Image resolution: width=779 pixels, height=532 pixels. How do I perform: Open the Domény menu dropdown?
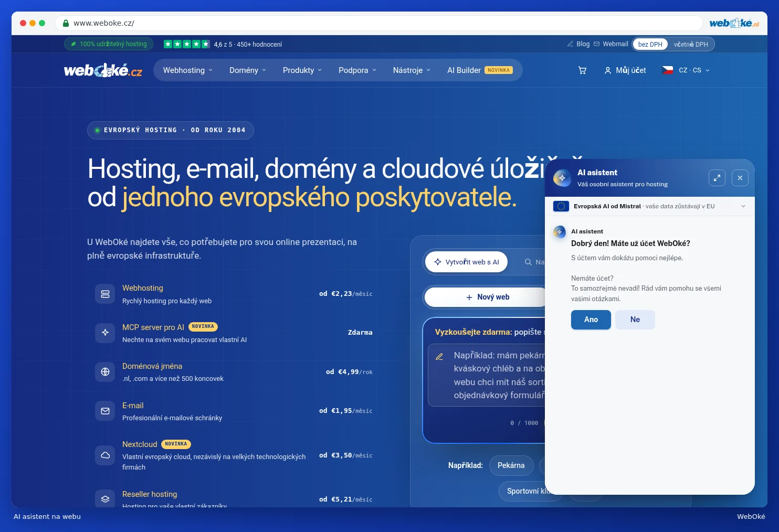point(248,70)
